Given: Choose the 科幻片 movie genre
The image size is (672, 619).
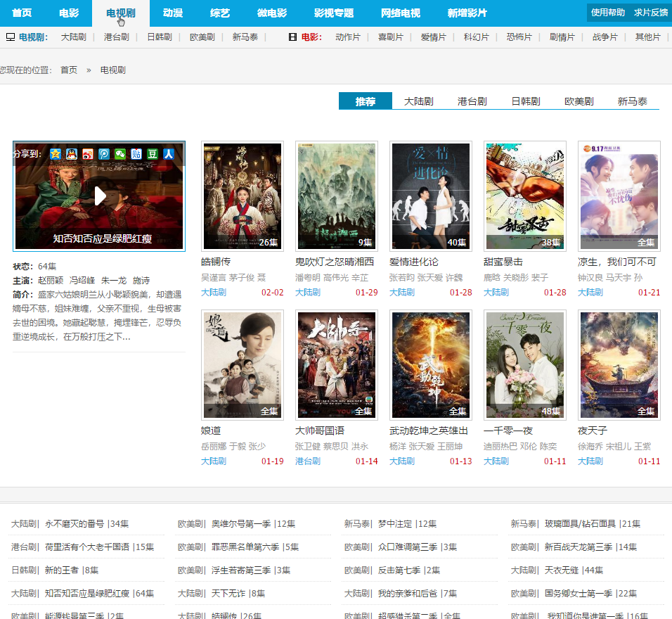Looking at the screenshot, I should coord(477,37).
